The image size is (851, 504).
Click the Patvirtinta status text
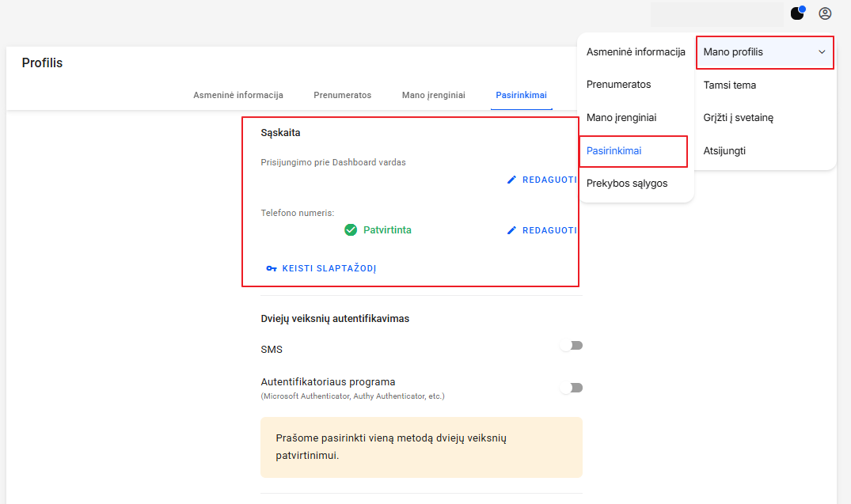[x=388, y=230]
